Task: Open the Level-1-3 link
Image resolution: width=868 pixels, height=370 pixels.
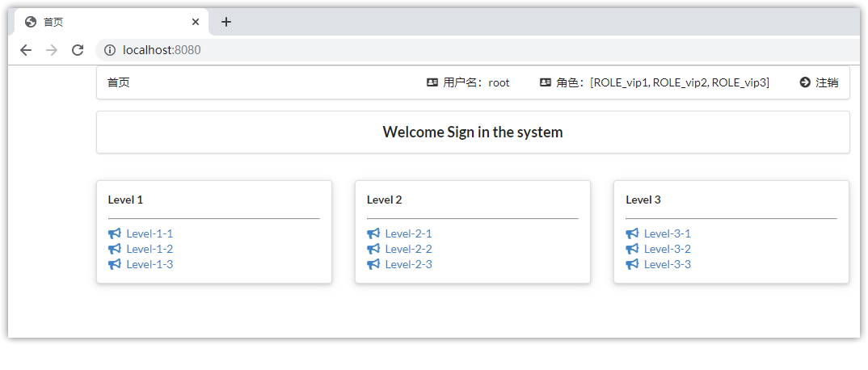Action: (150, 264)
